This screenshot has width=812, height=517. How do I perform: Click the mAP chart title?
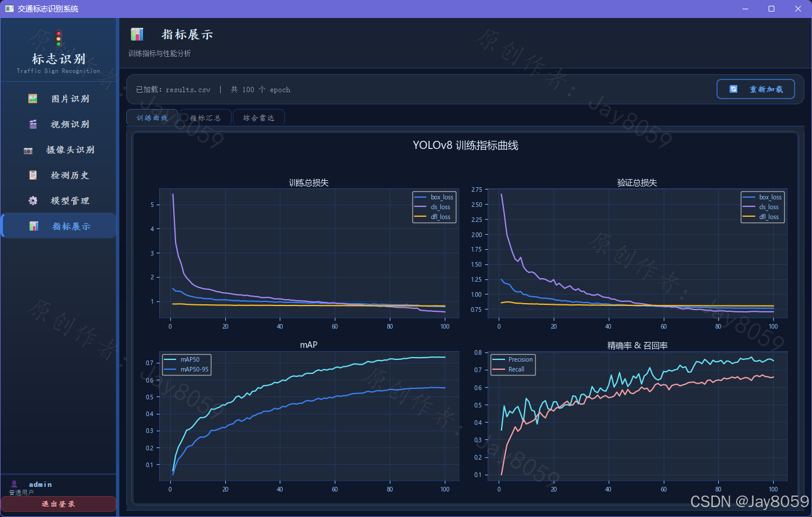click(309, 345)
